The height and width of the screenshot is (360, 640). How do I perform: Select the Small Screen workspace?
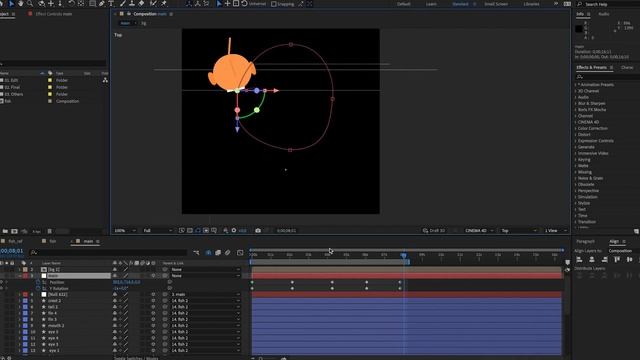496,4
